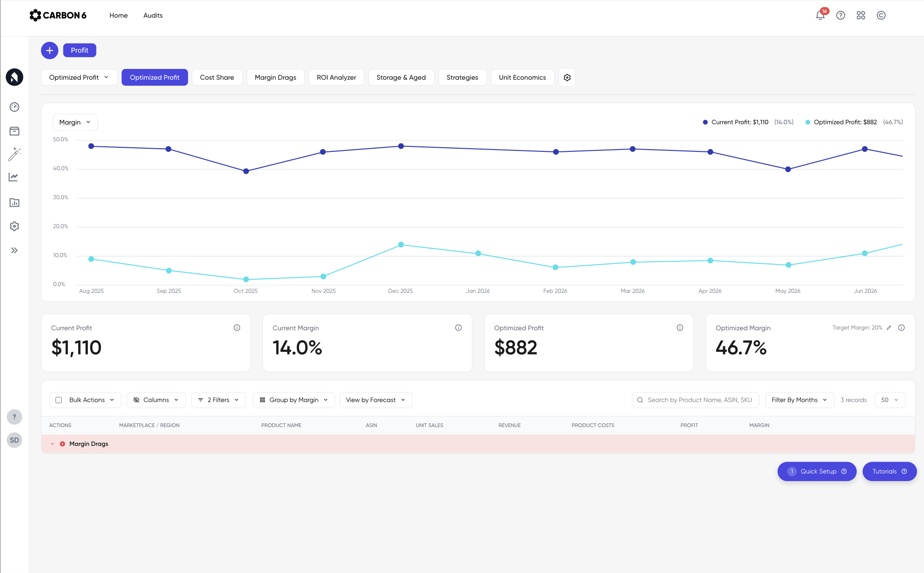The width and height of the screenshot is (924, 573).
Task: Toggle Optimized Profit legend series
Action: [845, 122]
